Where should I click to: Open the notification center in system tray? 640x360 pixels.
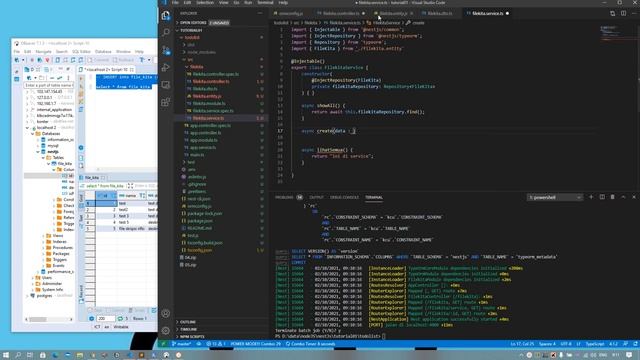tap(629, 355)
